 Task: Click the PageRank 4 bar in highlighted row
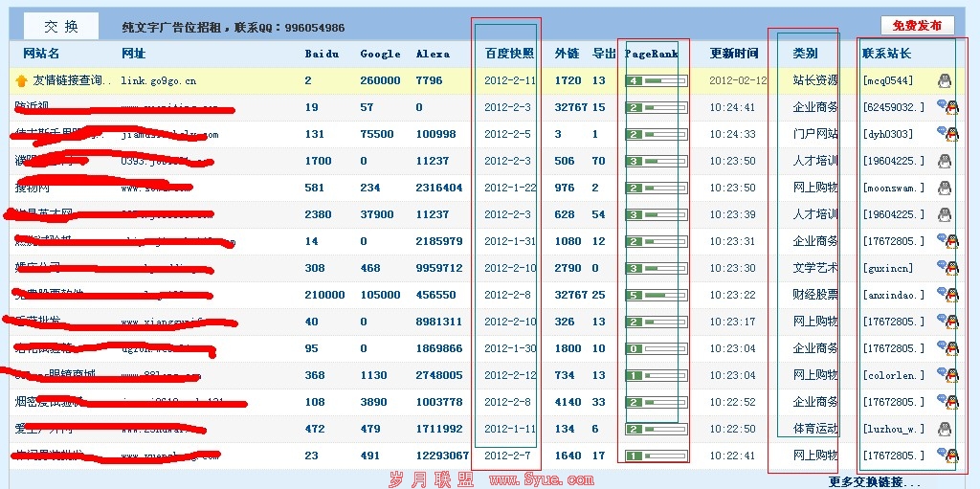(657, 80)
